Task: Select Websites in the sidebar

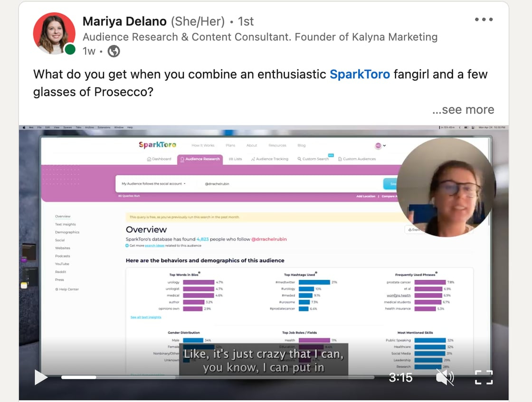Action: [x=62, y=248]
